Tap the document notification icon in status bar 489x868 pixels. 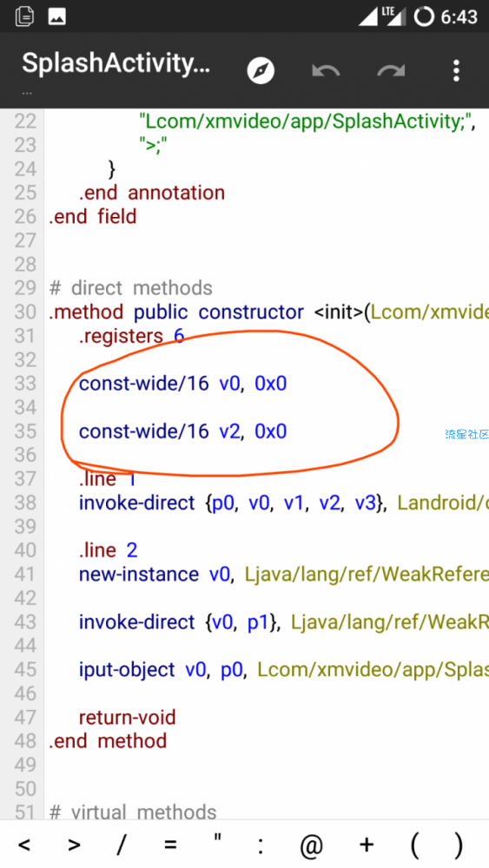(x=24, y=16)
